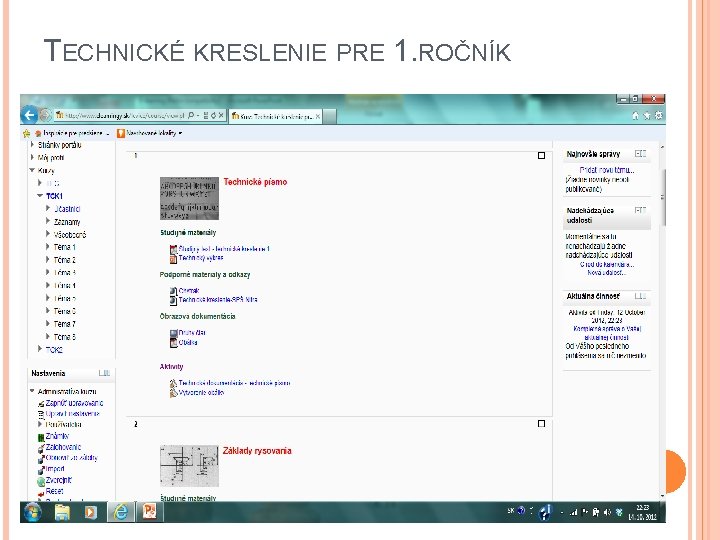Expand the Téma 1 node
Screen dimensions: 720x540
click(x=48, y=247)
